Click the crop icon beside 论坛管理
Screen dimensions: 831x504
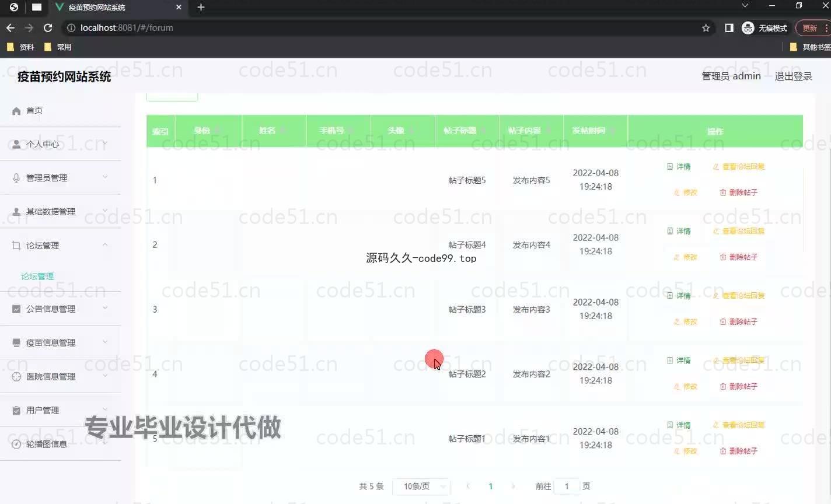click(x=16, y=246)
